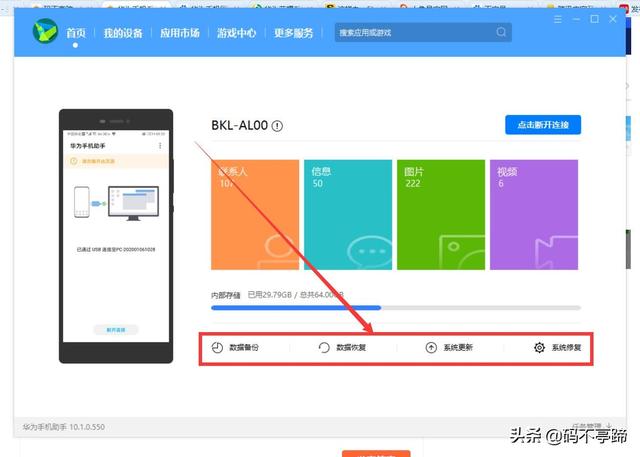Click the search magnifier icon
The image size is (640, 457).
[x=501, y=32]
